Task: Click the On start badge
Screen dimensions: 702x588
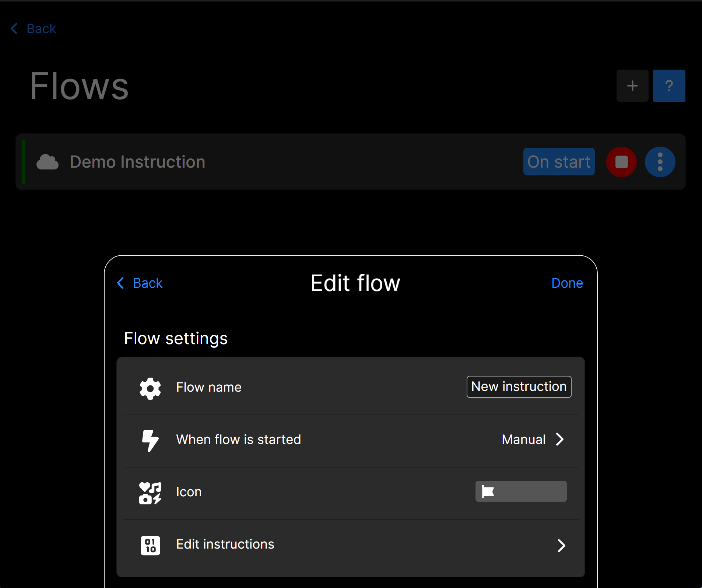Action: pyautogui.click(x=559, y=162)
